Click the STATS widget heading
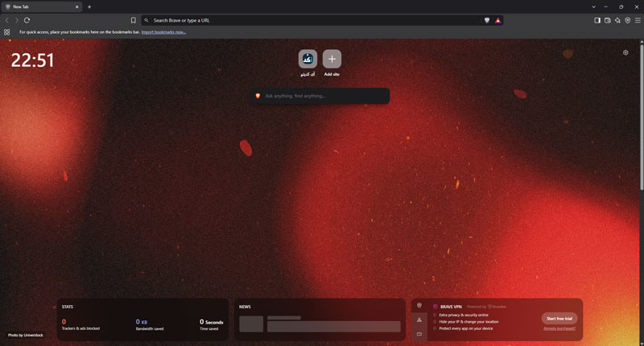The width and height of the screenshot is (644, 346). [68, 307]
